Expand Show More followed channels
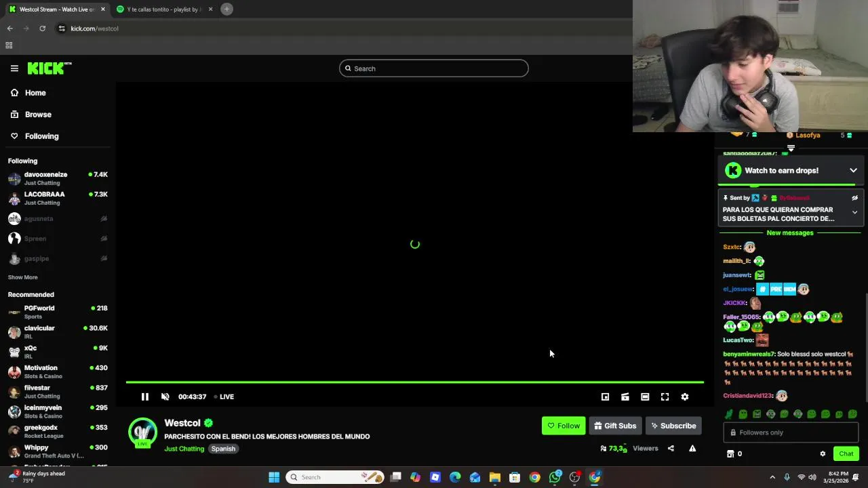Screen dimensions: 868x488 22,277
